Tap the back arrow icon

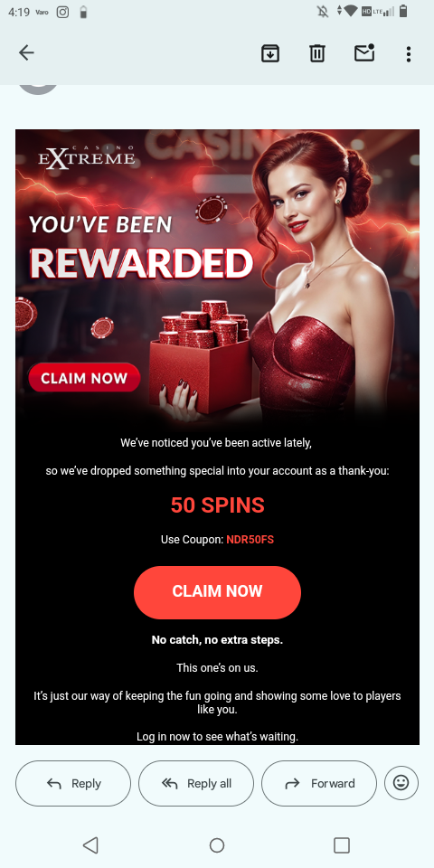(x=26, y=53)
